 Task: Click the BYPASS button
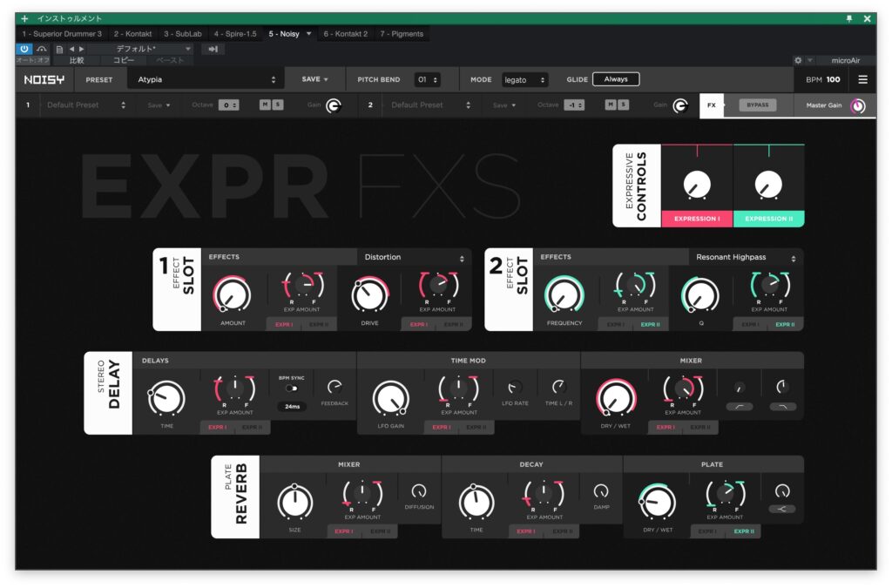click(x=757, y=105)
